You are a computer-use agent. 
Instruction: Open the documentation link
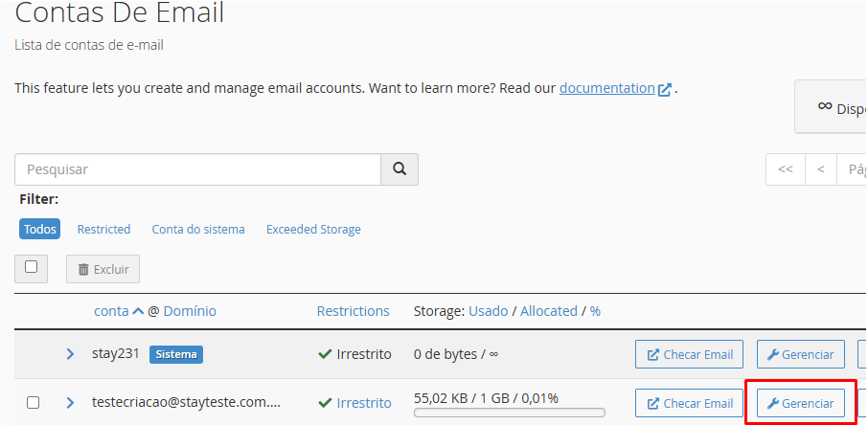click(x=606, y=88)
